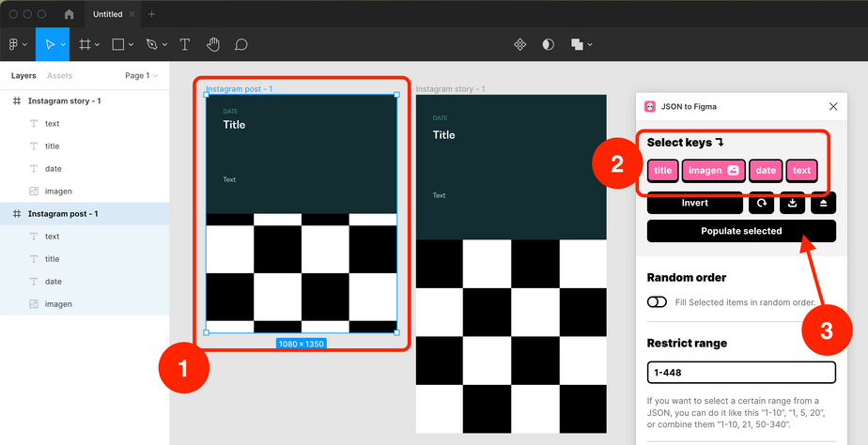Expand the Page 1 dropdown
Image resolution: width=868 pixels, height=445 pixels.
click(x=142, y=75)
